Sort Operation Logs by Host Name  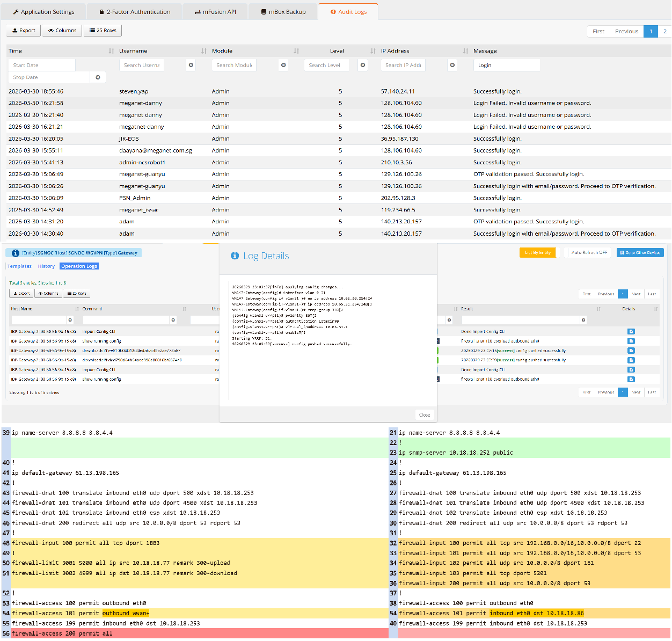tap(77, 309)
